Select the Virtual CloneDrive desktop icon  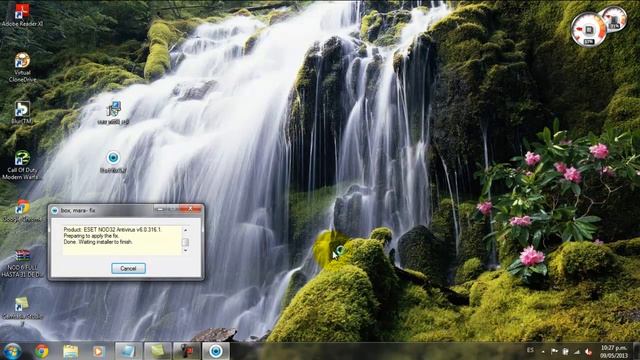point(22,67)
